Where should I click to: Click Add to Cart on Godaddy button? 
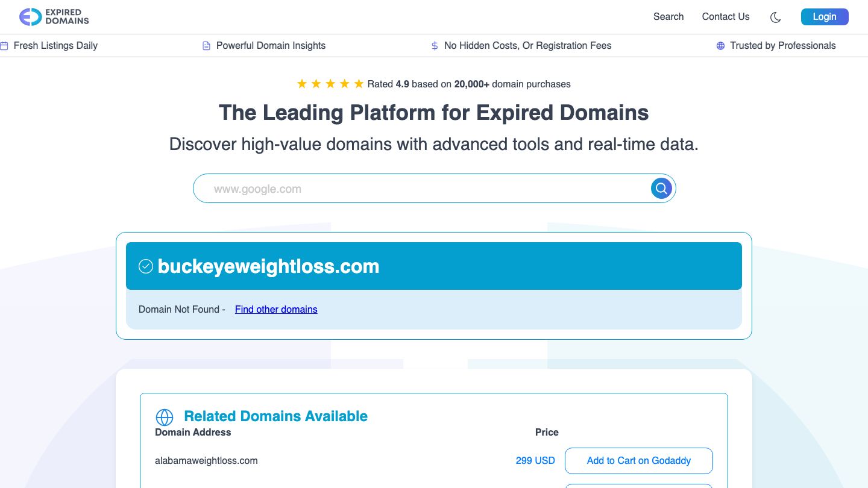pyautogui.click(x=638, y=461)
